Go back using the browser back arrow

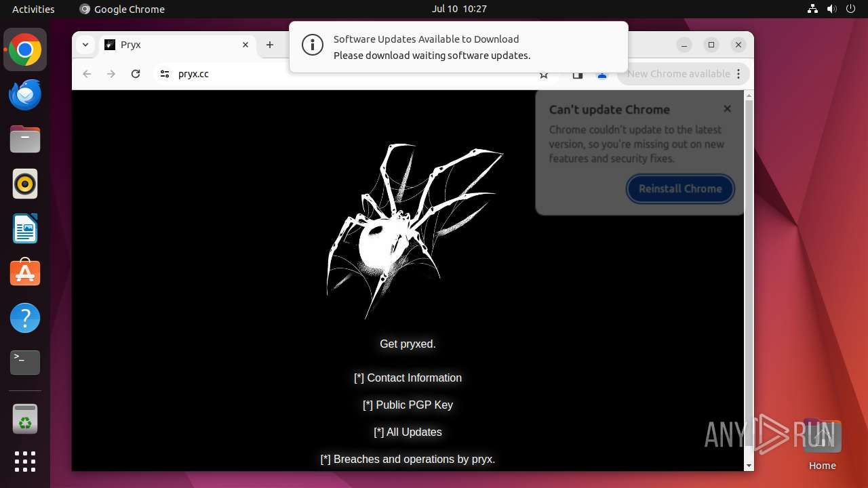click(x=87, y=74)
